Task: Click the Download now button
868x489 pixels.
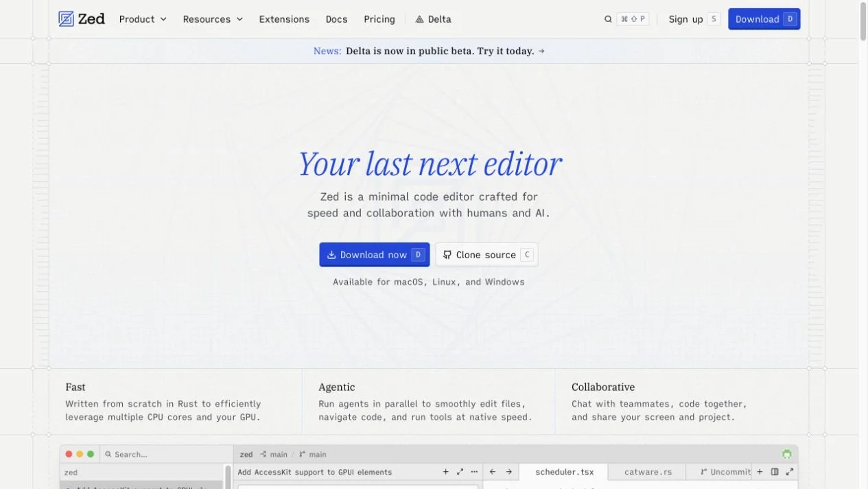Action: pos(375,255)
